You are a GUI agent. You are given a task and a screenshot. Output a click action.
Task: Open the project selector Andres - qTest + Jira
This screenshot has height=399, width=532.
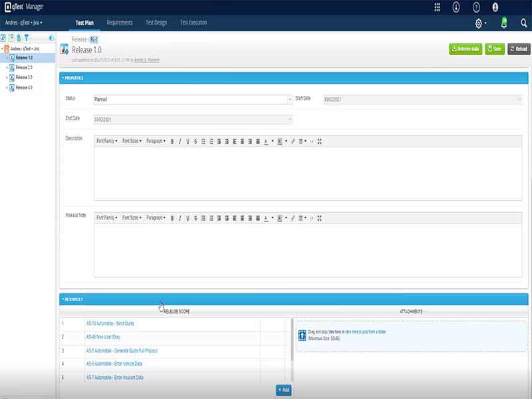(24, 23)
